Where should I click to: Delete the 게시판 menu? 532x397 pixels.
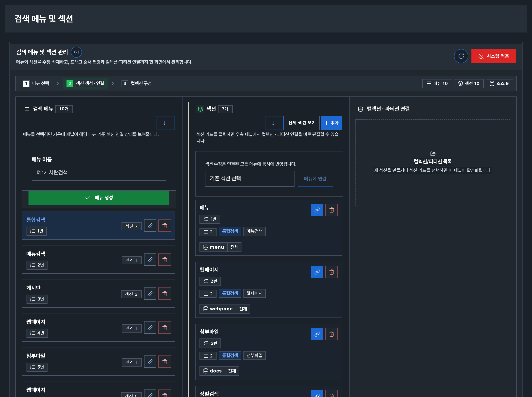tap(164, 294)
